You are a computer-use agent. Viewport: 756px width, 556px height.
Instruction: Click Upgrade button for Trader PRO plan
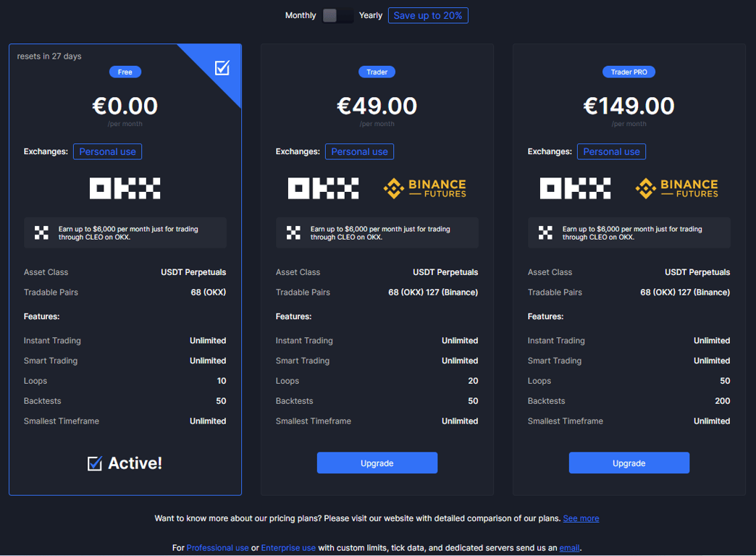pos(629,463)
